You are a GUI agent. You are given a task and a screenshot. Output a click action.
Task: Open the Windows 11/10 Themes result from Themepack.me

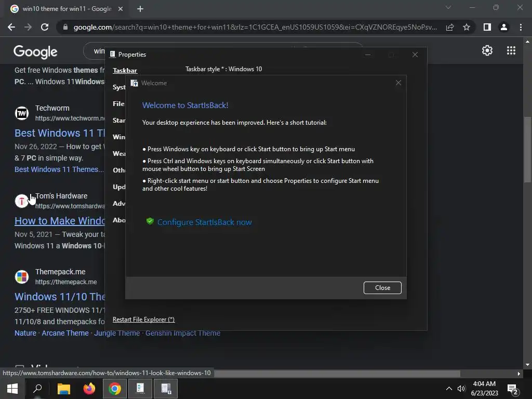[60, 297]
